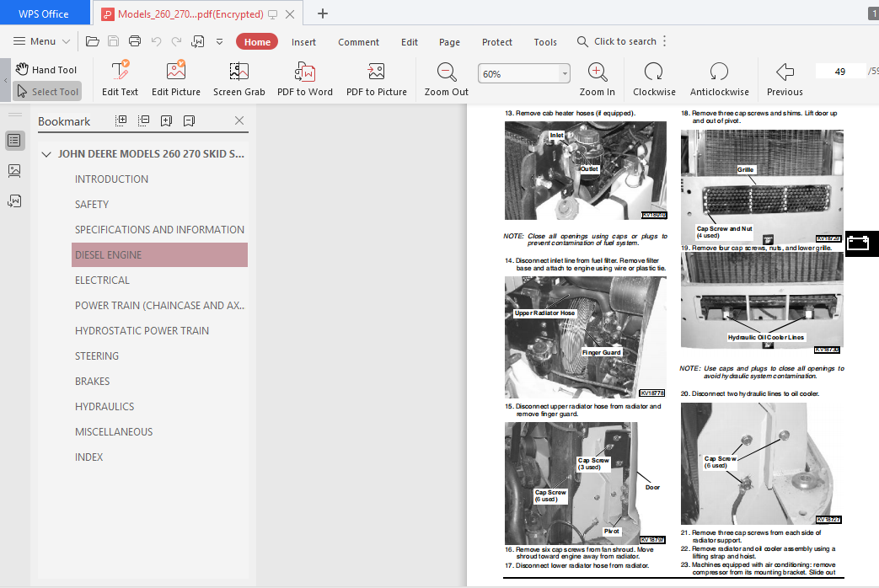The width and height of the screenshot is (879, 588).
Task: Click the delete bookmark icon in Bookmark header
Action: [190, 120]
